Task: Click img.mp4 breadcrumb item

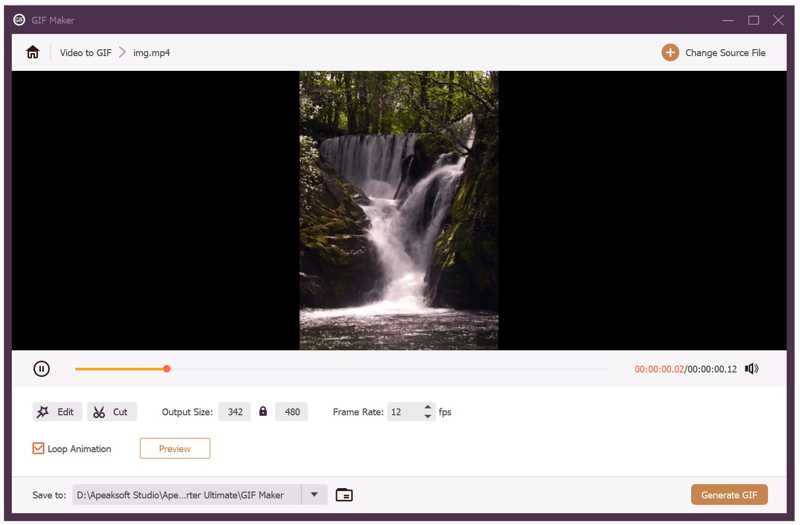Action: pos(151,53)
